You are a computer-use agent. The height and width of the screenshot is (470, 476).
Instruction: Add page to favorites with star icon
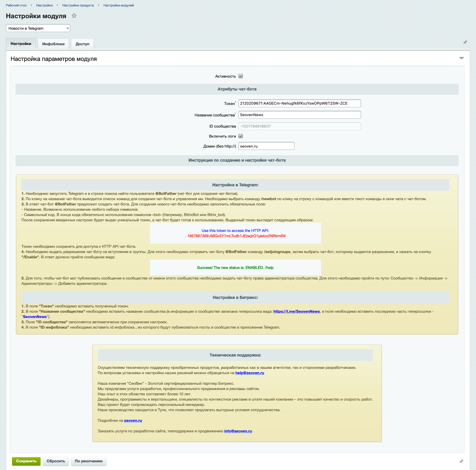pyautogui.click(x=74, y=16)
